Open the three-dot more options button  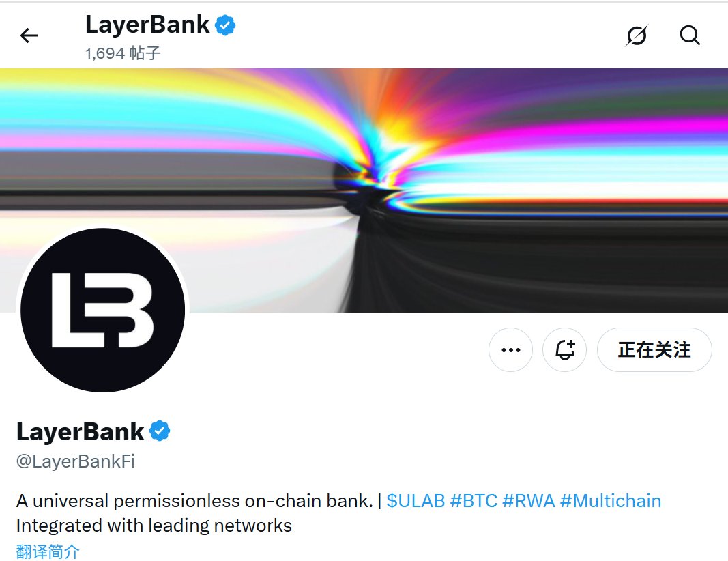(x=511, y=349)
